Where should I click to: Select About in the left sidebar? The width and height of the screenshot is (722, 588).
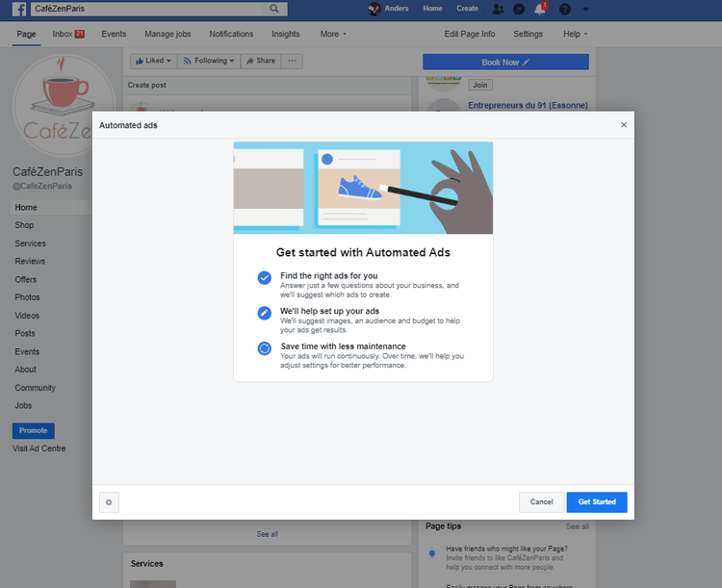coord(25,370)
